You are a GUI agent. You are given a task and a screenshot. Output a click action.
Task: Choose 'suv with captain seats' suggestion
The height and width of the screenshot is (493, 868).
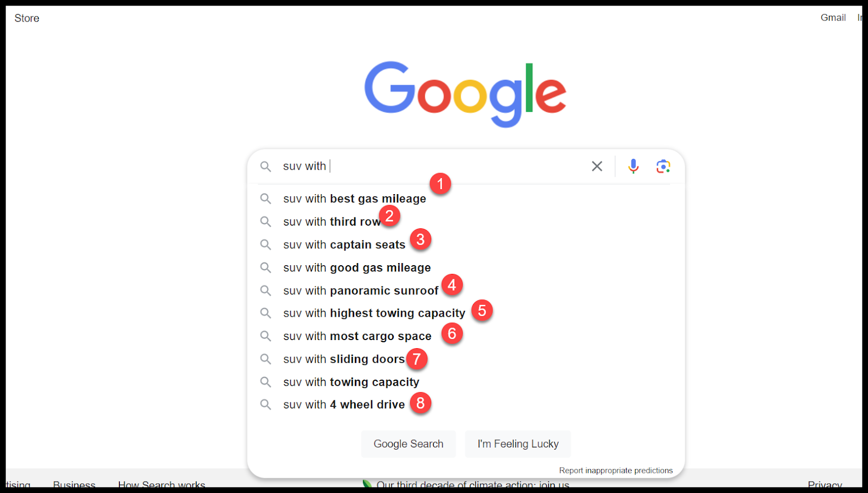coord(344,245)
